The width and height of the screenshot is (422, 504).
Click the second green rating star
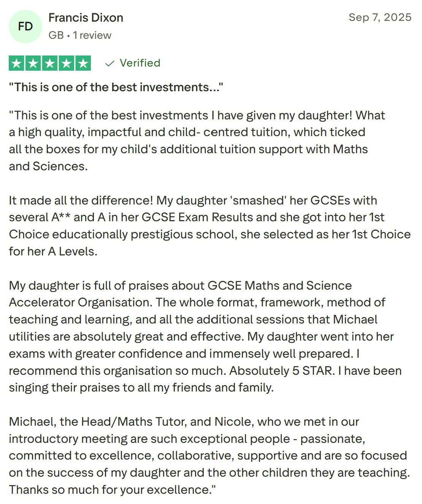[x=33, y=63]
